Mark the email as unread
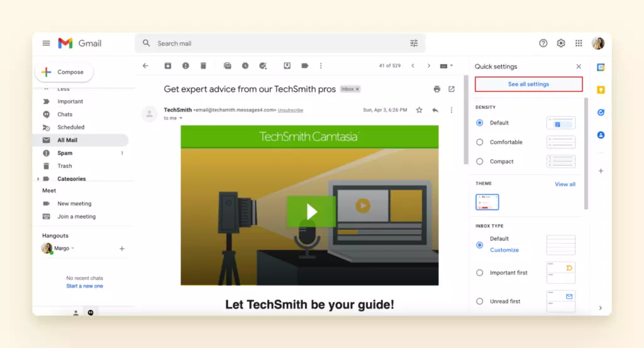This screenshot has width=644, height=348. point(227,65)
